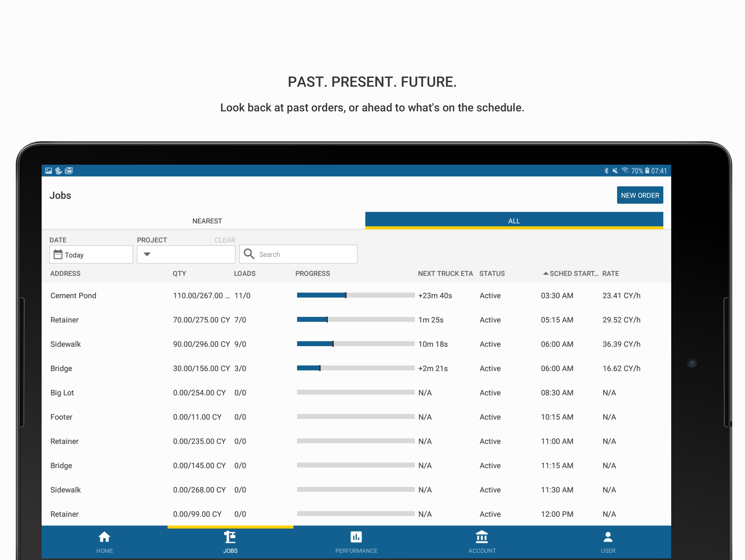Open the User profile icon
Image resolution: width=745 pixels, height=560 pixels.
pyautogui.click(x=608, y=538)
